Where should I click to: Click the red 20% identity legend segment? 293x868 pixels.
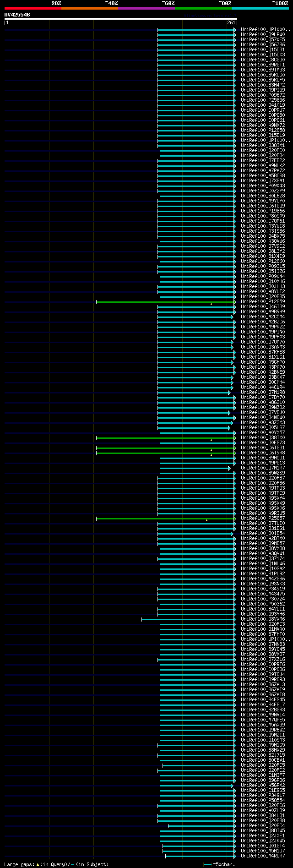pos(33,8)
